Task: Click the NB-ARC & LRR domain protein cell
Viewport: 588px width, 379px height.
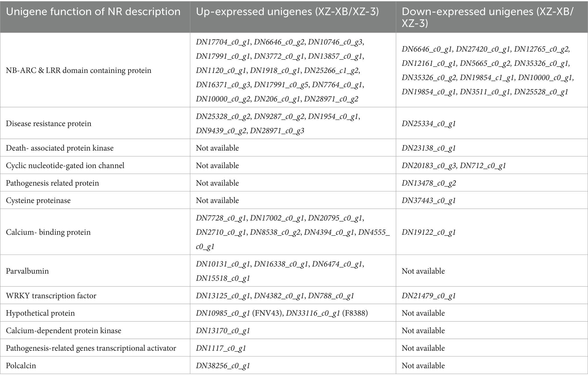Action: click(79, 70)
